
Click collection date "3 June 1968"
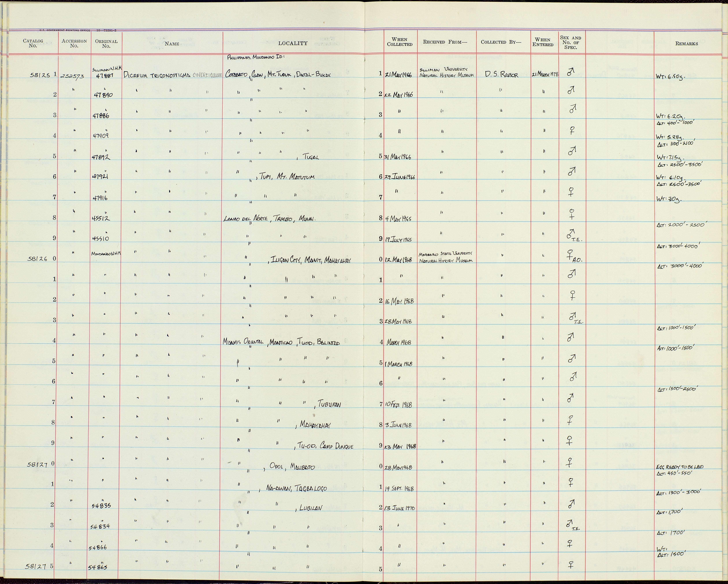click(x=398, y=425)
